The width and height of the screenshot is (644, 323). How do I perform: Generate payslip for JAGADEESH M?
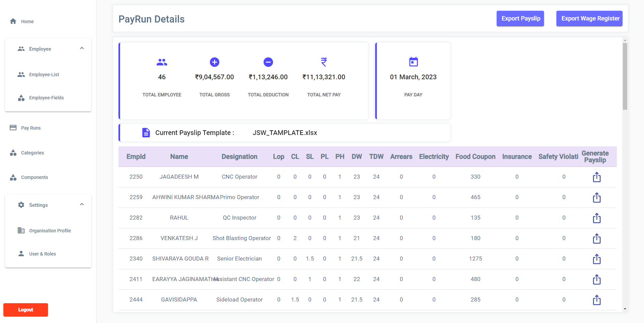point(596,177)
